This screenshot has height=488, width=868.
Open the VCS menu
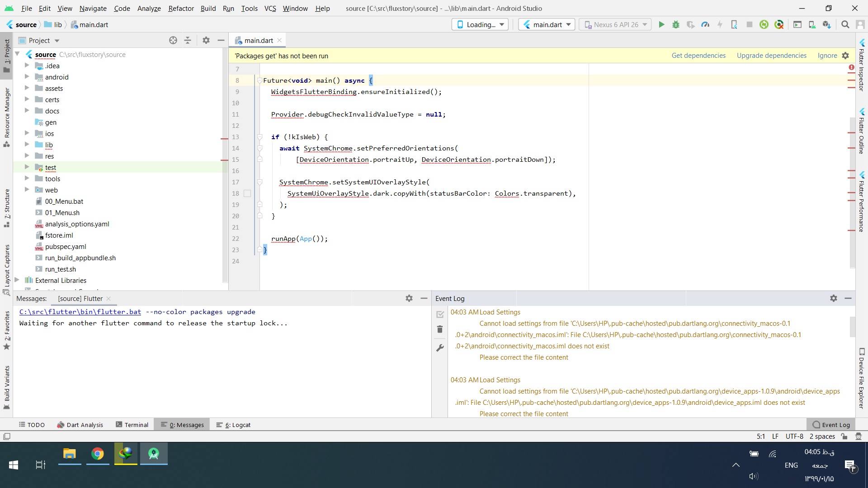270,8
